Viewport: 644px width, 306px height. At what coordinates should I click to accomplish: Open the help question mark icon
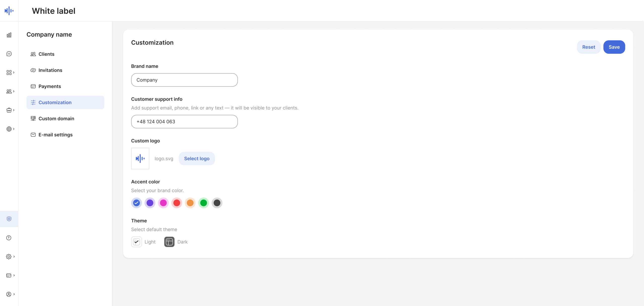click(9, 238)
